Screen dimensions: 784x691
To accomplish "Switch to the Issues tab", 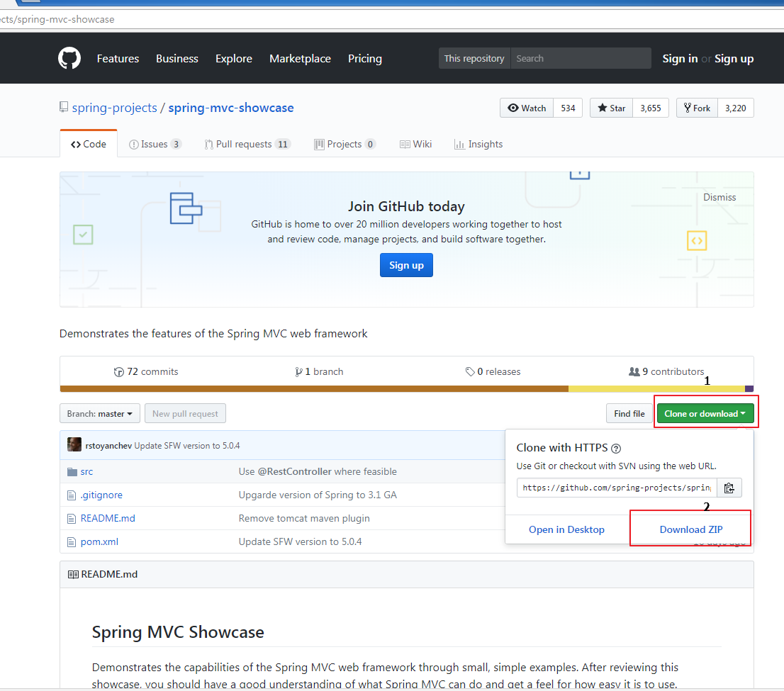I will tap(155, 144).
